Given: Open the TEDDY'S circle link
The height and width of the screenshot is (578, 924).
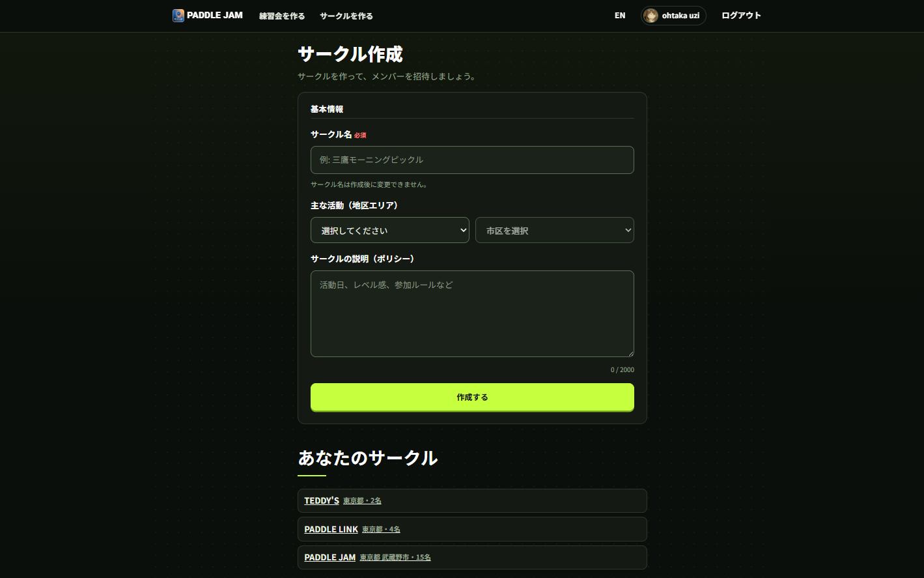Looking at the screenshot, I should (x=322, y=500).
